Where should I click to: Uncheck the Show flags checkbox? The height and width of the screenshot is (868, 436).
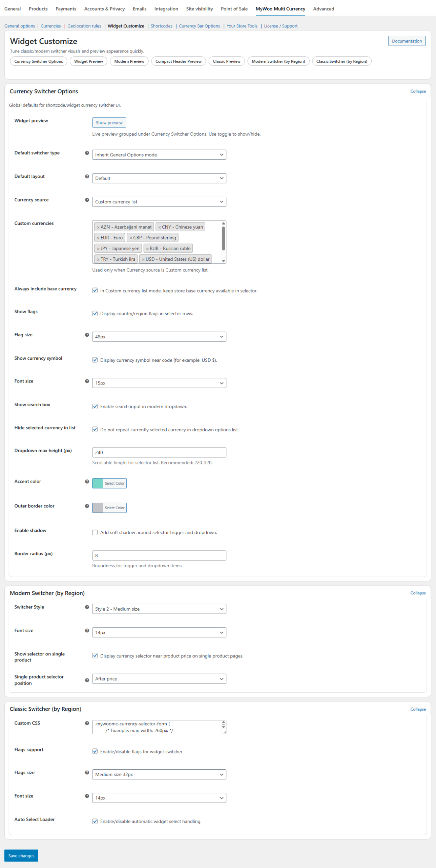95,314
